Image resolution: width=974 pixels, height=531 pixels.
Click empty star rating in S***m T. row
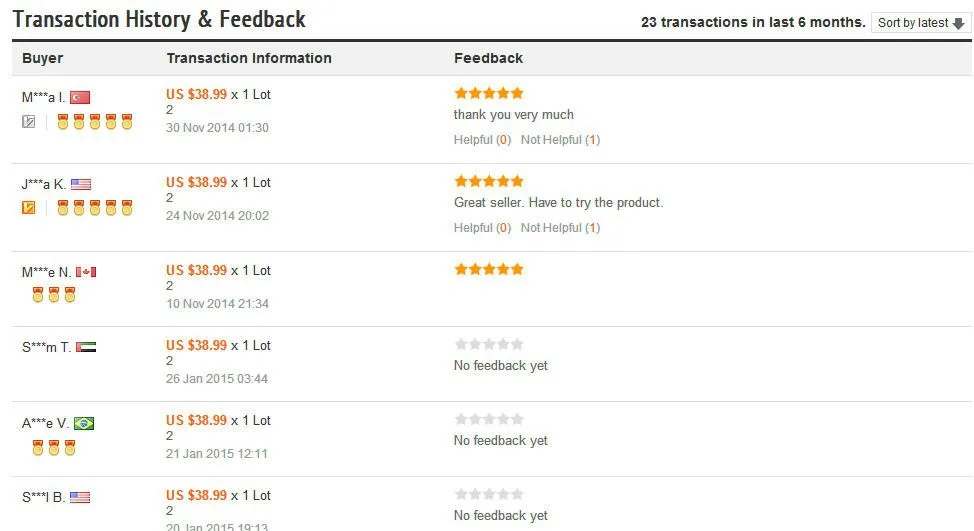pos(489,344)
